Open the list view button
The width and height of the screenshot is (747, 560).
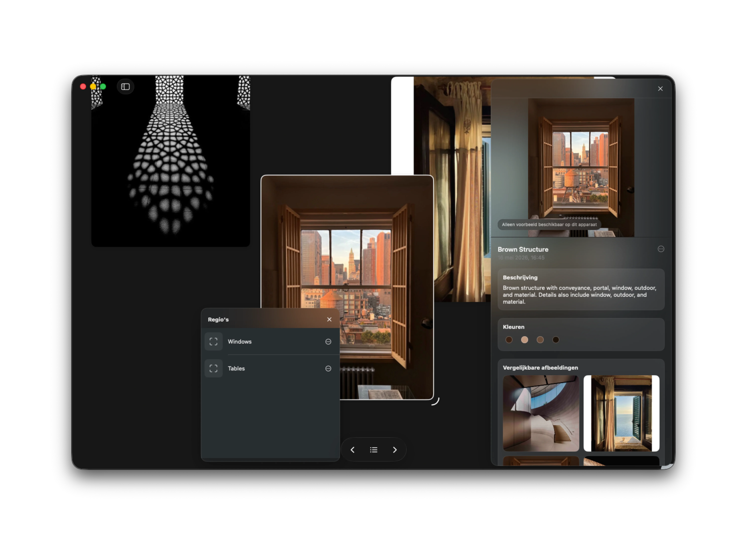coord(373,450)
